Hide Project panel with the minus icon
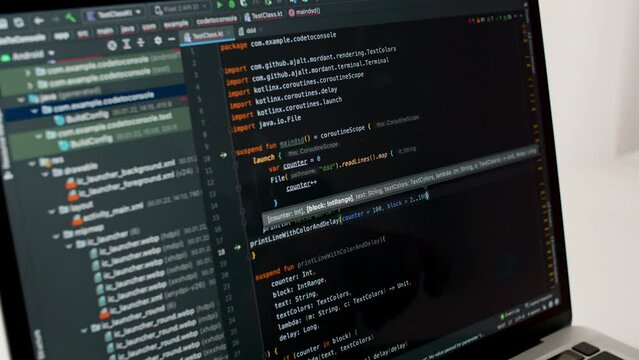This screenshot has height=360, width=639. 172,39
